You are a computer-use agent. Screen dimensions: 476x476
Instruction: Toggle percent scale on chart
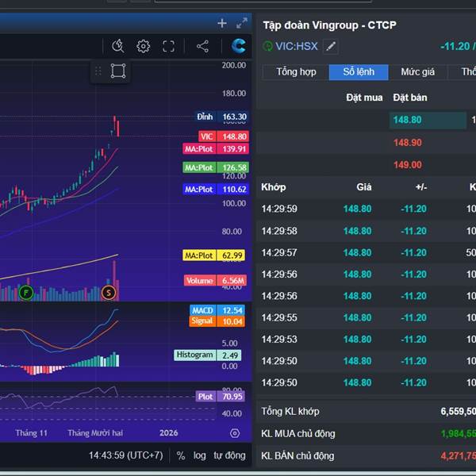[x=181, y=455]
